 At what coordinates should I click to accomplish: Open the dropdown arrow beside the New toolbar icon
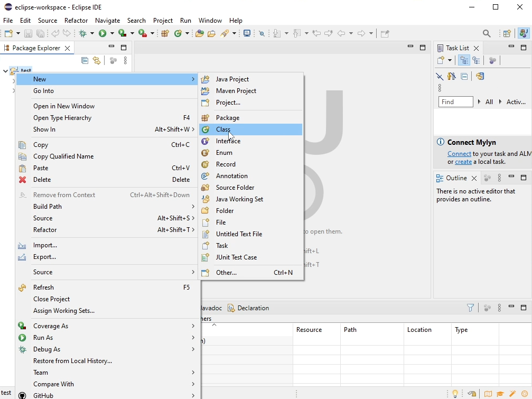(18, 33)
